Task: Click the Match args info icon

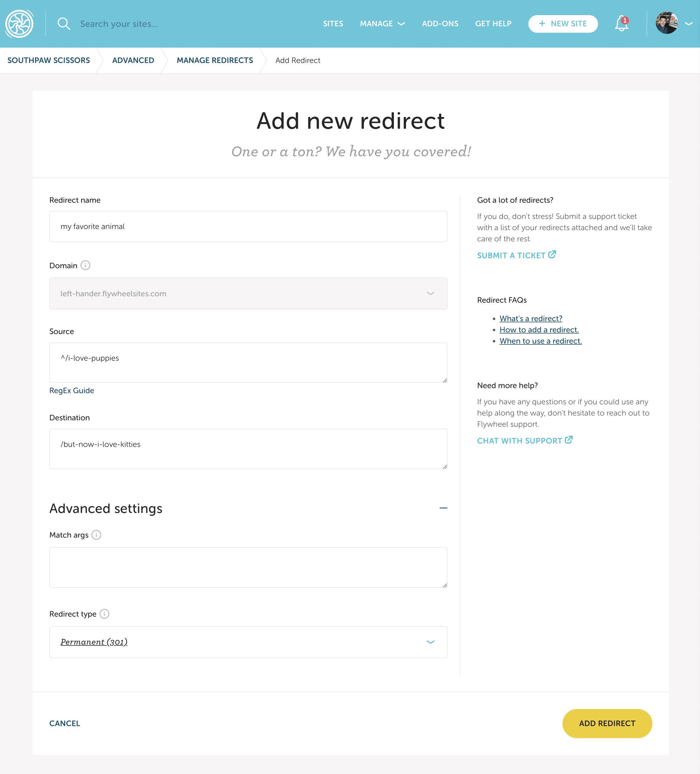Action: (96, 535)
